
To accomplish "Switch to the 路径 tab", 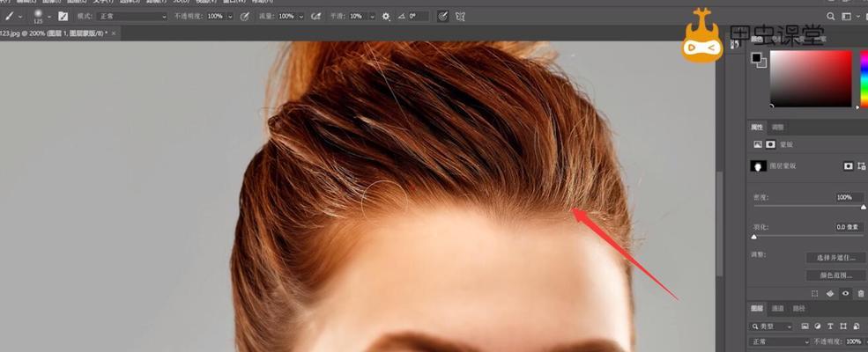I will pos(798,308).
